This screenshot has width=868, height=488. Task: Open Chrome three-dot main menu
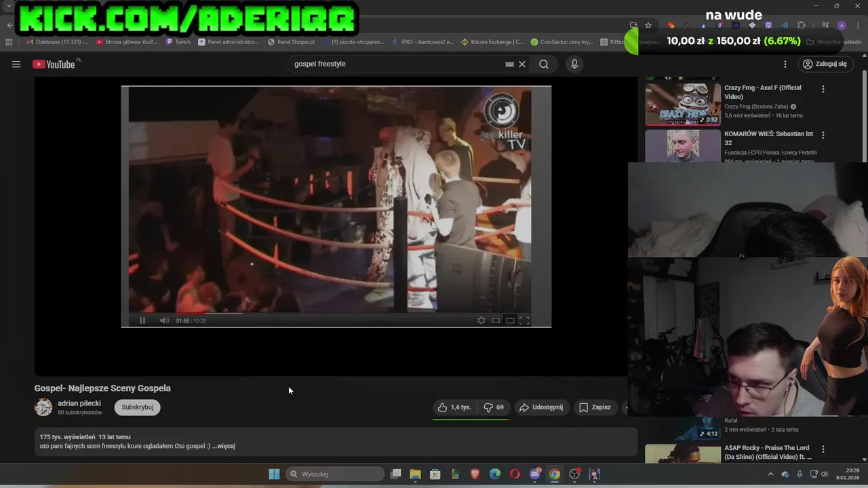[858, 25]
